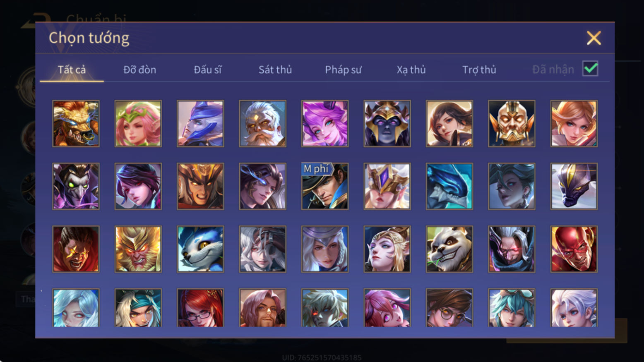Switch to the 'Đỡ đòn' tab

pyautogui.click(x=140, y=70)
